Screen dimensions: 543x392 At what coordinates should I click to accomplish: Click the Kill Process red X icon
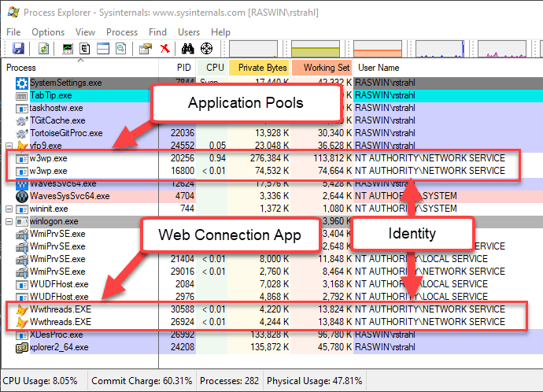[165, 49]
